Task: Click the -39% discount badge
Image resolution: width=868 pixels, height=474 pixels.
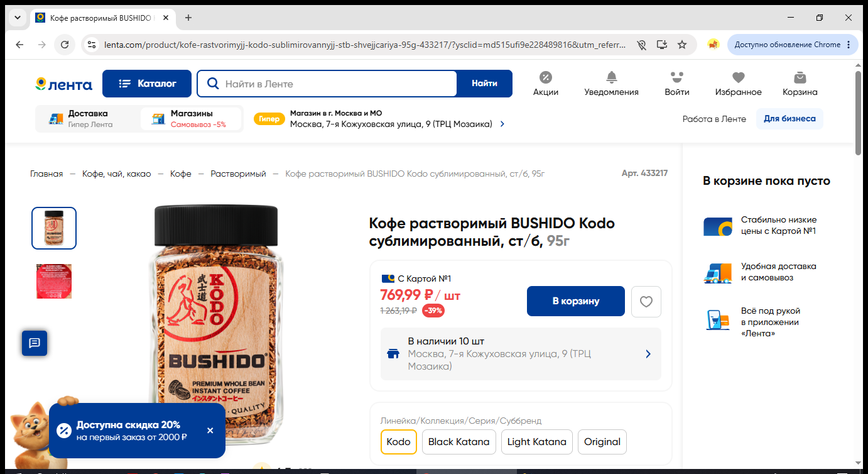Action: pyautogui.click(x=433, y=310)
